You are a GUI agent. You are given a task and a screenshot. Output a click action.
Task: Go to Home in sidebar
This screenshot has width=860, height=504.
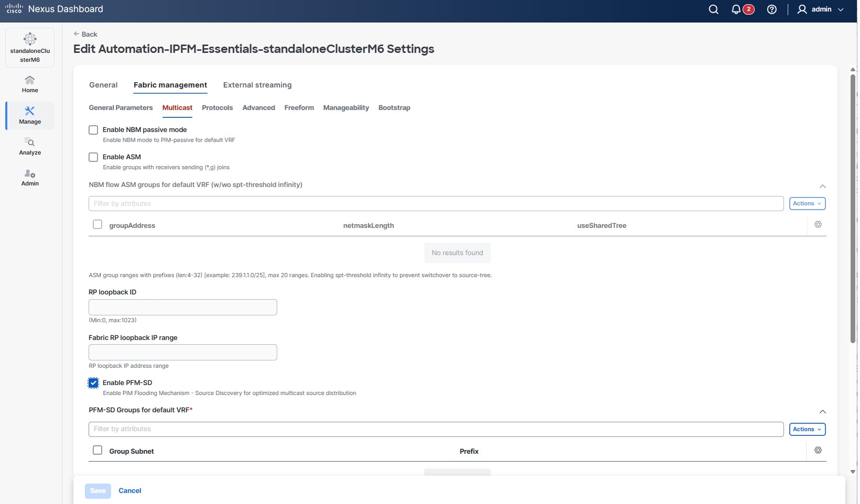click(x=30, y=84)
